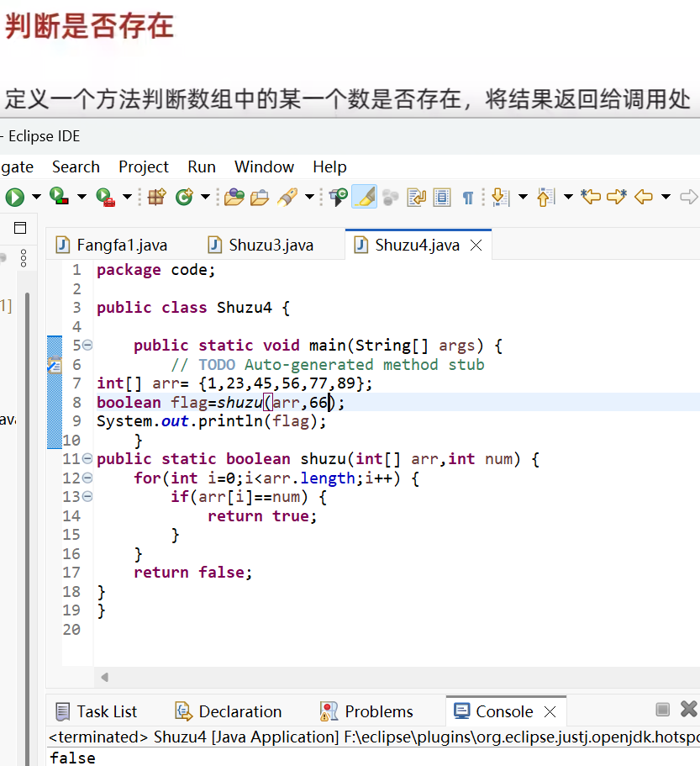The image size is (700, 766).
Task: Click the grayed-out toolbar icon after the highlighter
Action: click(x=391, y=198)
